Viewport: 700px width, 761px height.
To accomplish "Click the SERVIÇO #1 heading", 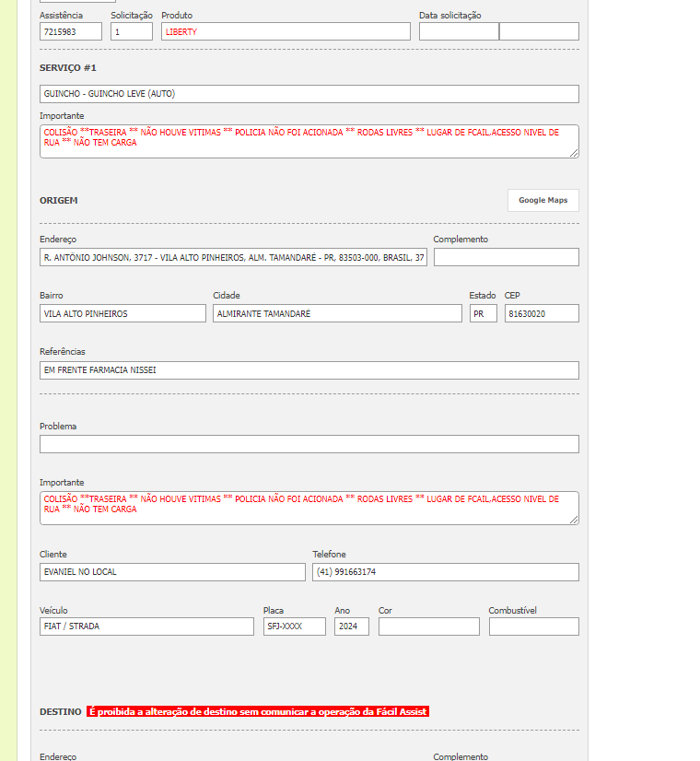I will tap(68, 68).
